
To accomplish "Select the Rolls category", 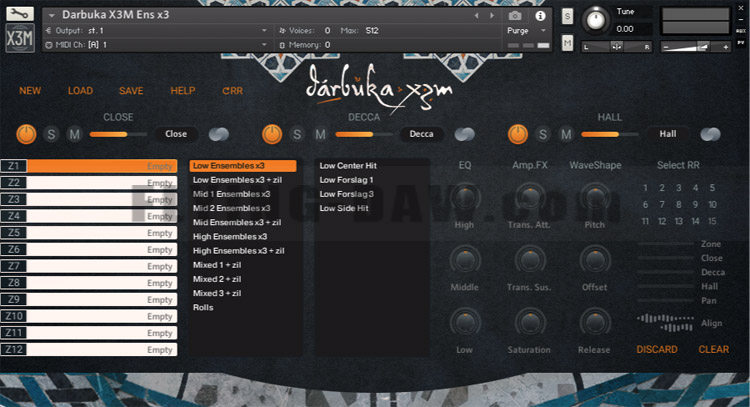I will point(203,308).
